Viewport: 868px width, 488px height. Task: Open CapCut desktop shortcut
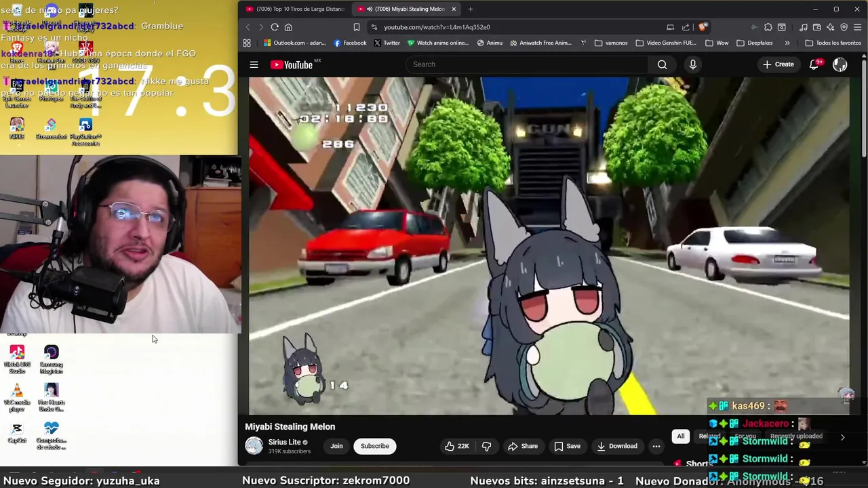17,432
